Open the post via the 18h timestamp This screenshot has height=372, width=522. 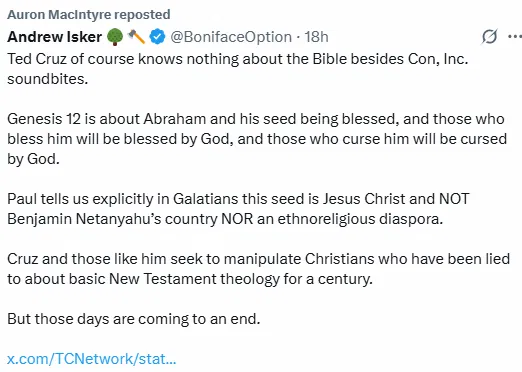(x=316, y=37)
